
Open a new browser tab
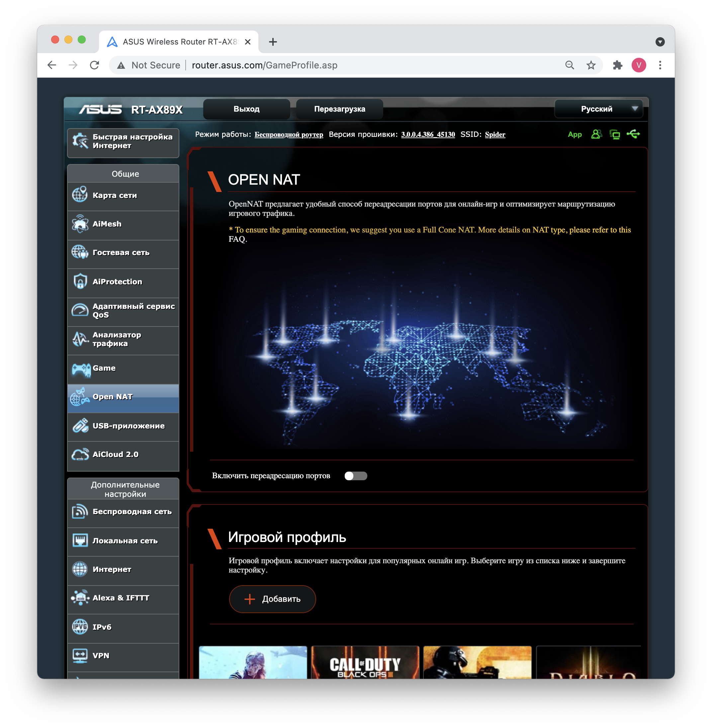[x=273, y=42]
